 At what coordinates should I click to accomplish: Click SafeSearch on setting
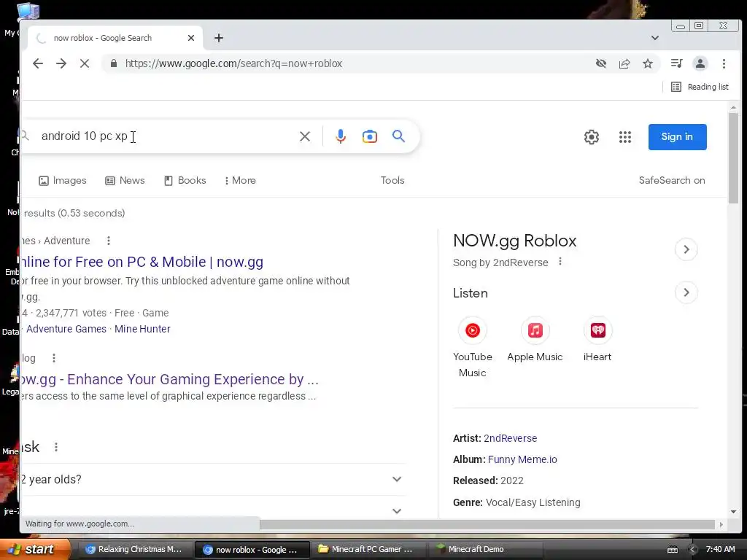coord(671,181)
